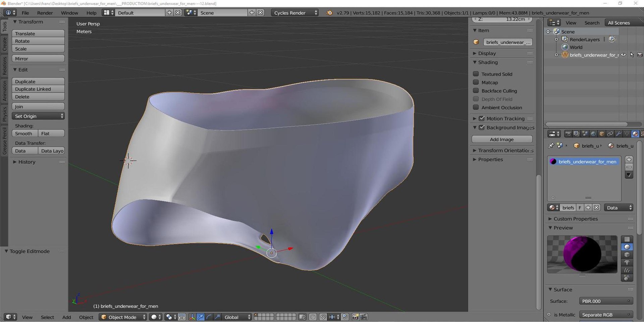Toggle visibility eye for briefs_underwear object

tap(624, 55)
